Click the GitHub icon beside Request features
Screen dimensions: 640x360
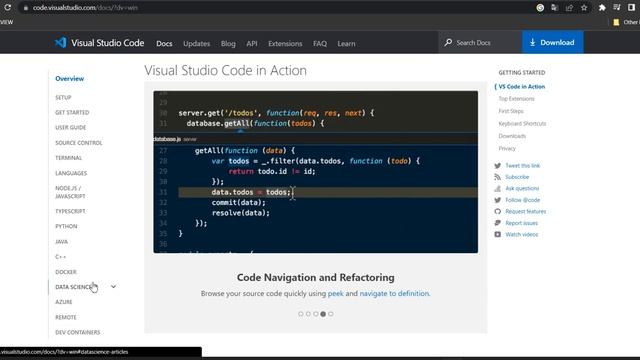[498, 211]
